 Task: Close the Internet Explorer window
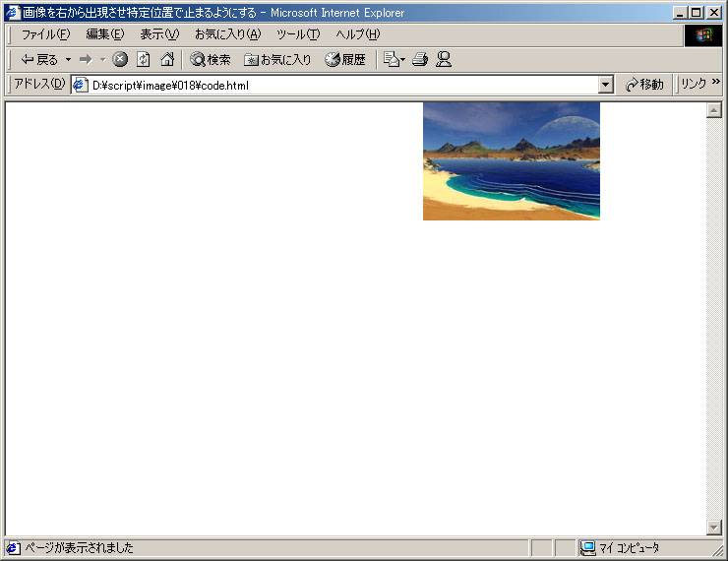(x=713, y=13)
